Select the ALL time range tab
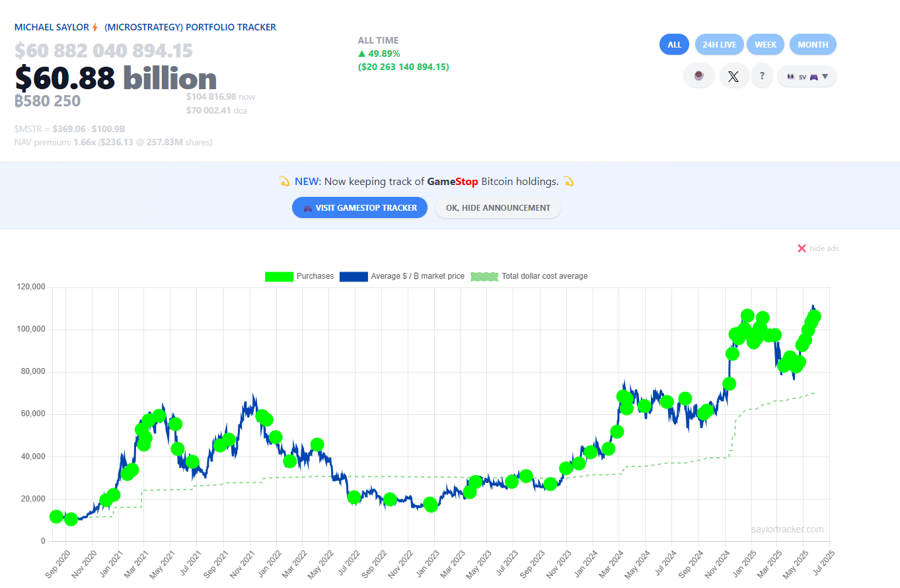The width and height of the screenshot is (900, 588). 674,44
